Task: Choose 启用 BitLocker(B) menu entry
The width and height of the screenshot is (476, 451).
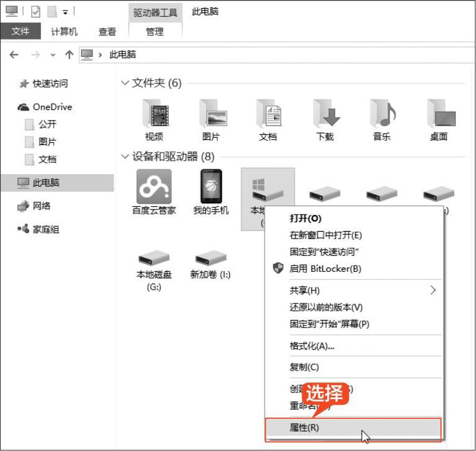Action: point(353,269)
